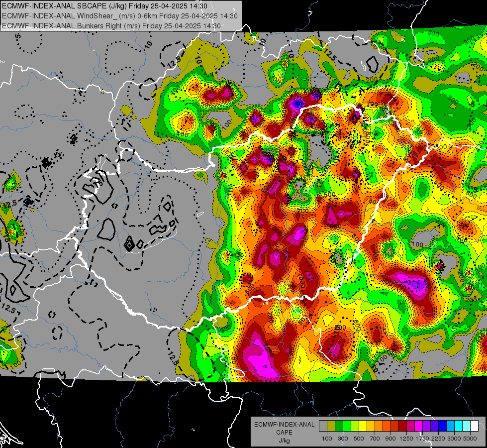
Task: Click the 300 legend tick value
Action: (343, 439)
